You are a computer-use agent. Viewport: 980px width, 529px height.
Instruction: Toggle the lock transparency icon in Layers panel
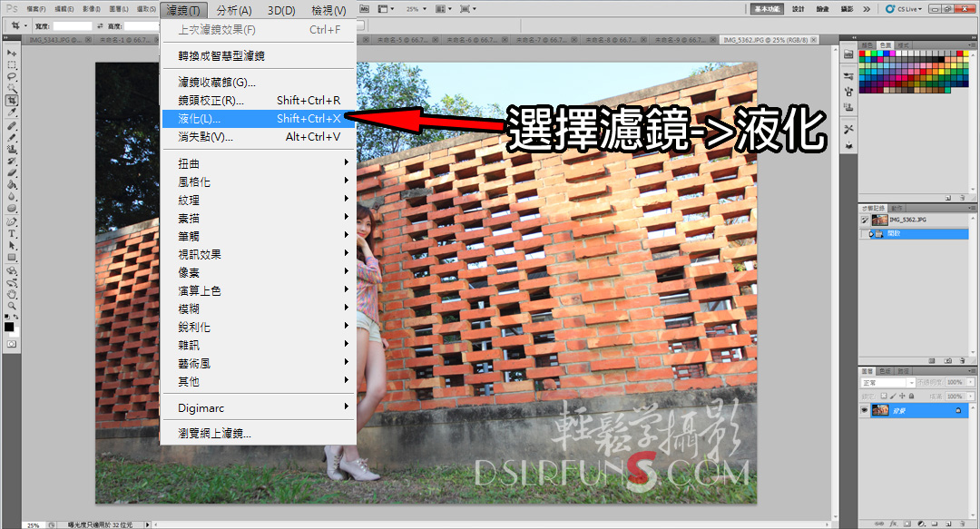click(x=884, y=396)
